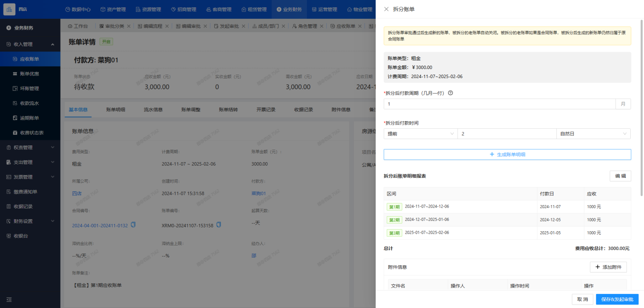Click the 客商管理 people icon in top navigation
The image size is (644, 308).
[208, 9]
